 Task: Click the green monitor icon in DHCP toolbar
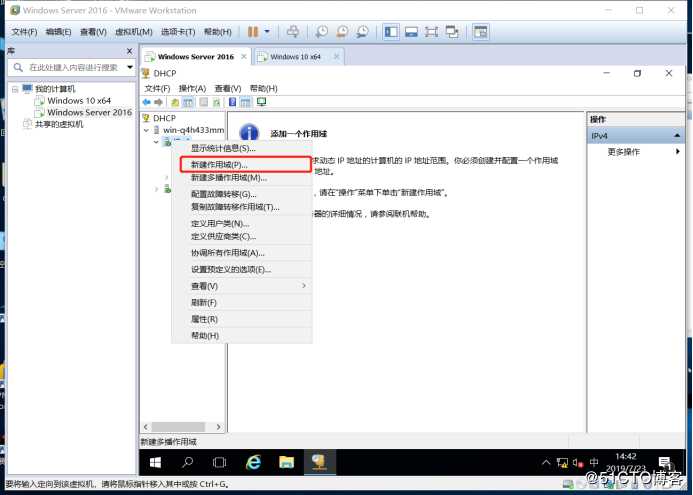point(262,103)
